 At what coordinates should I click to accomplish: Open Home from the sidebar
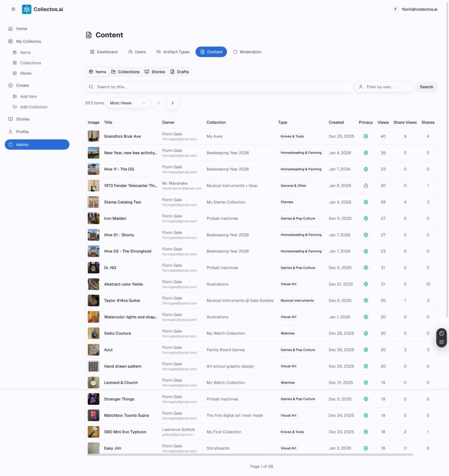tap(21, 29)
